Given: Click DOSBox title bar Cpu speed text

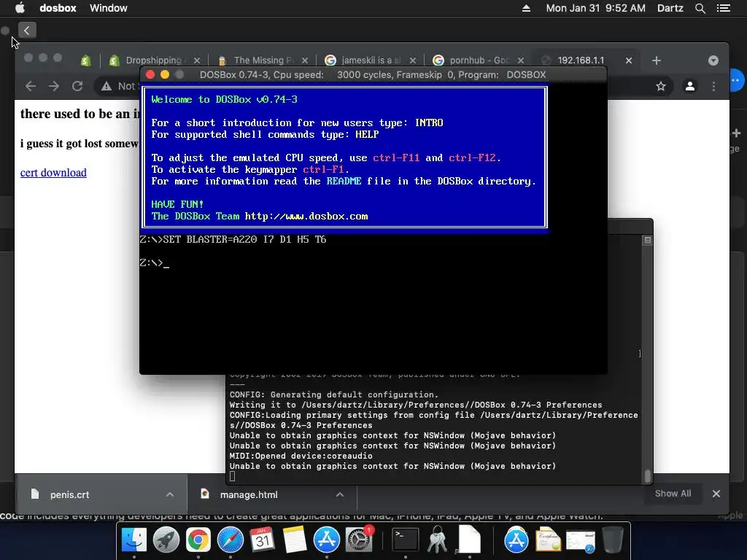Looking at the screenshot, I should pos(262,75).
